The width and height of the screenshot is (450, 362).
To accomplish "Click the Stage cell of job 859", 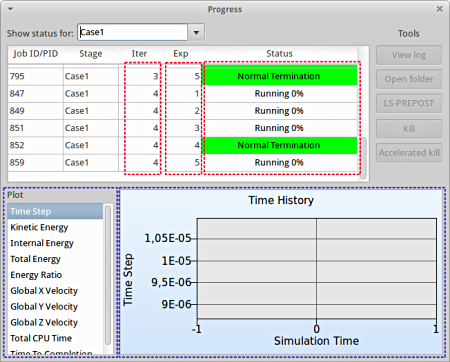I will [x=91, y=163].
